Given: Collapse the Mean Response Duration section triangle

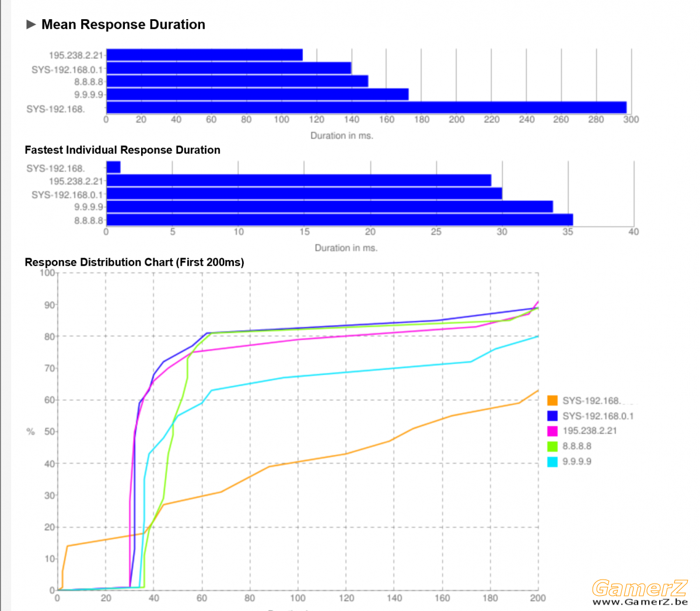Looking at the screenshot, I should pyautogui.click(x=31, y=24).
